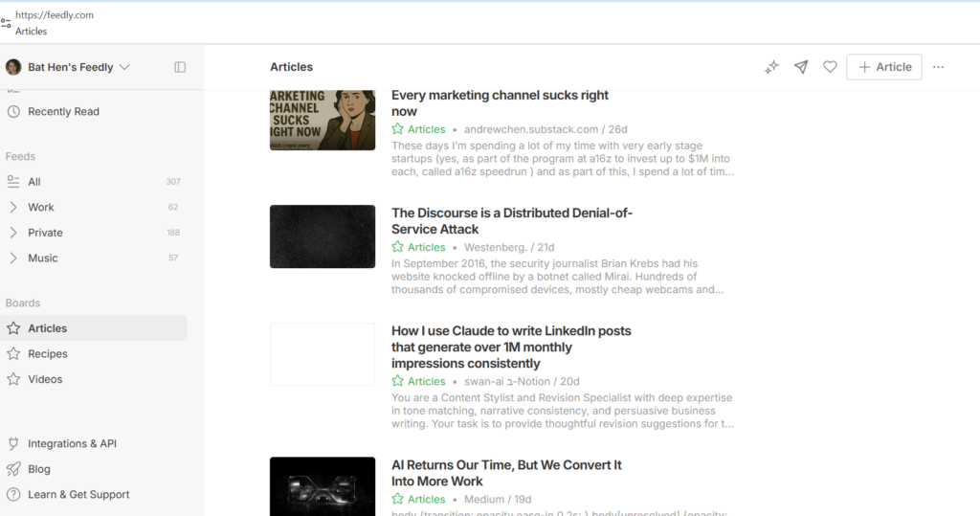980x516 pixels.
Task: Click Articles board tag under marketing channel article
Action: [x=426, y=129]
